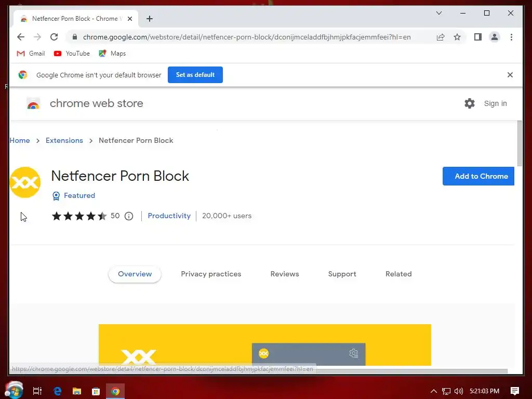This screenshot has height=399, width=532.
Task: Open the volume tray icon
Action: (x=459, y=391)
